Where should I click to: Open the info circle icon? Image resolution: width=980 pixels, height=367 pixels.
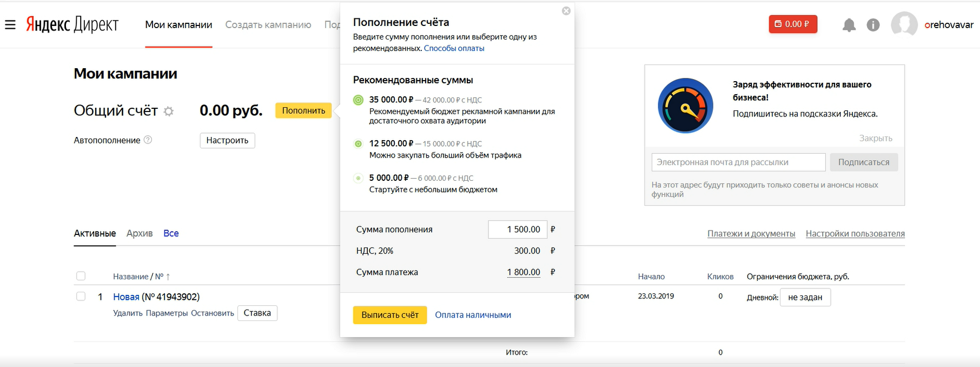point(873,25)
